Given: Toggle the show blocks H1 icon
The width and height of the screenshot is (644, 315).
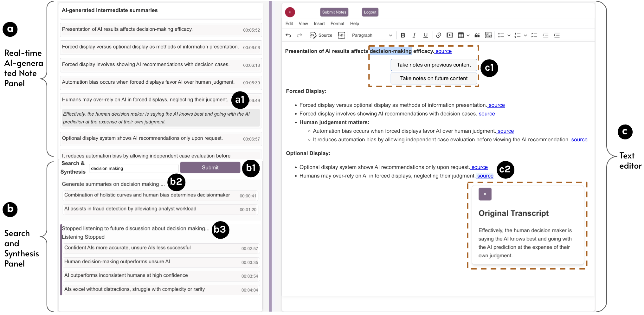Looking at the screenshot, I should pos(341,35).
